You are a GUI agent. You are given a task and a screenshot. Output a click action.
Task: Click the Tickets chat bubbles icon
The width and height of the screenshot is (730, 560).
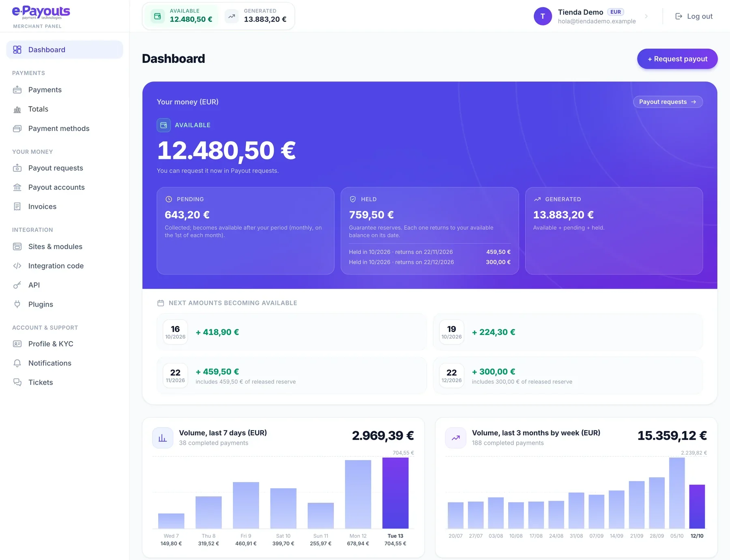[17, 382]
